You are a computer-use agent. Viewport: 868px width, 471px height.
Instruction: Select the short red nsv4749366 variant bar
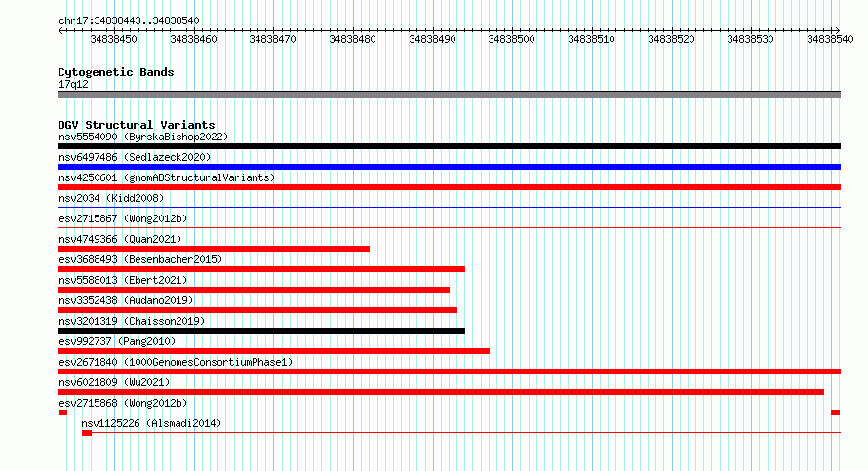(x=214, y=249)
